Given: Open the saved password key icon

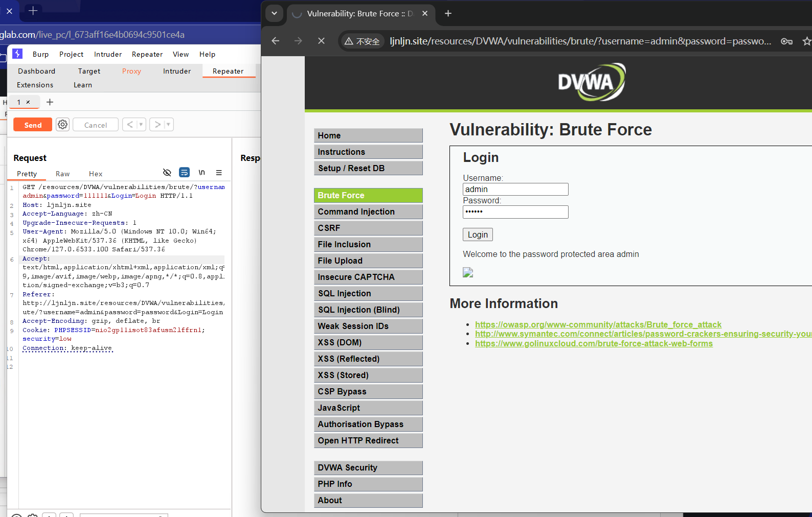Looking at the screenshot, I should tap(786, 41).
